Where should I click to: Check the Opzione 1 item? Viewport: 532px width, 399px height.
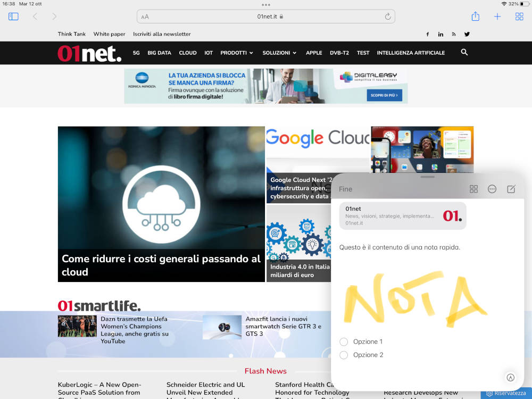click(344, 342)
